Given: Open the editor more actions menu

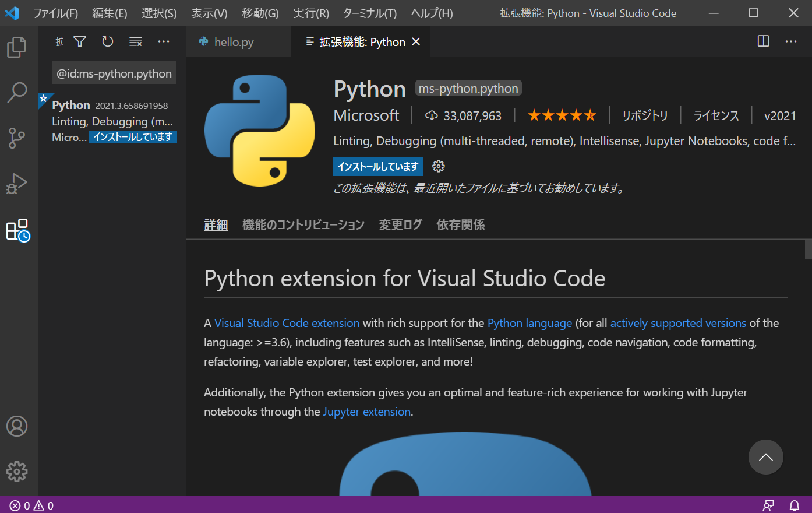Looking at the screenshot, I should 790,41.
